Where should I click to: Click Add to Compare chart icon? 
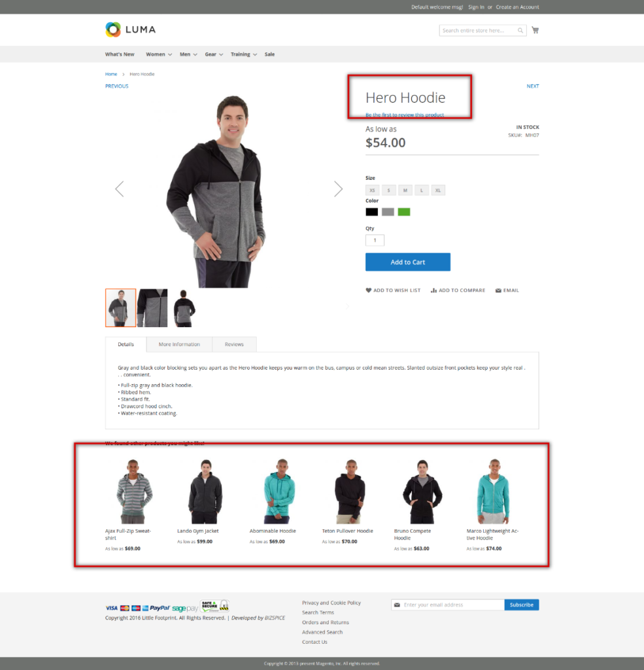point(433,290)
